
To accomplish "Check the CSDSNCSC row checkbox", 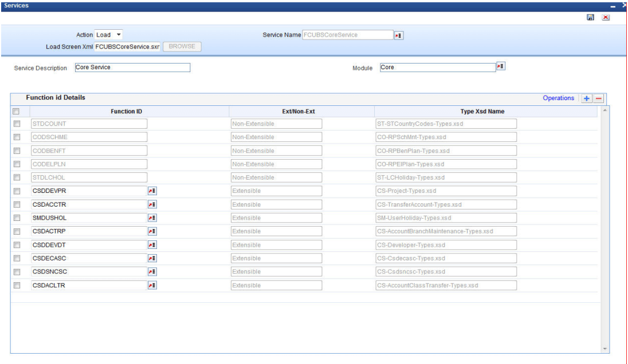I will 17,272.
